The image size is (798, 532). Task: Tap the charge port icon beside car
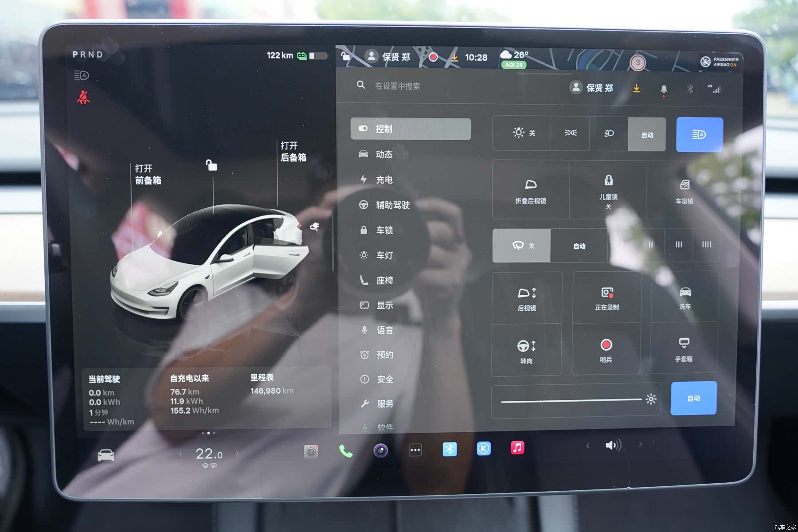(314, 227)
